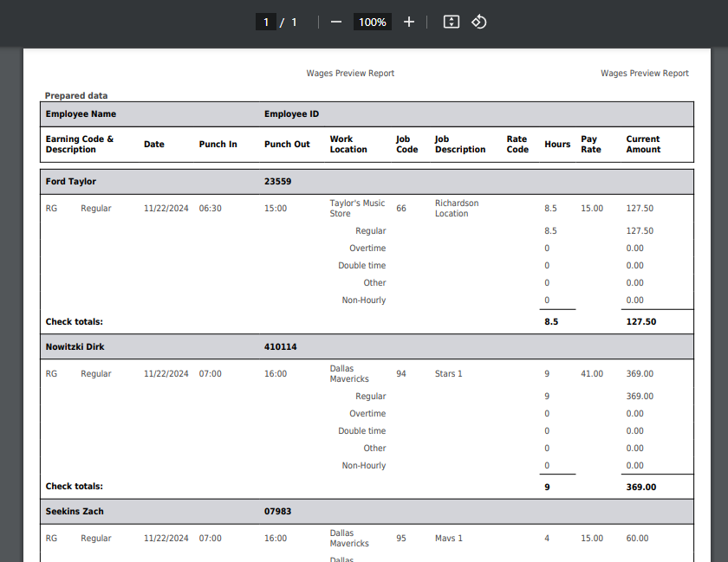Select employee ID 410114
The image size is (728, 562).
click(x=281, y=346)
